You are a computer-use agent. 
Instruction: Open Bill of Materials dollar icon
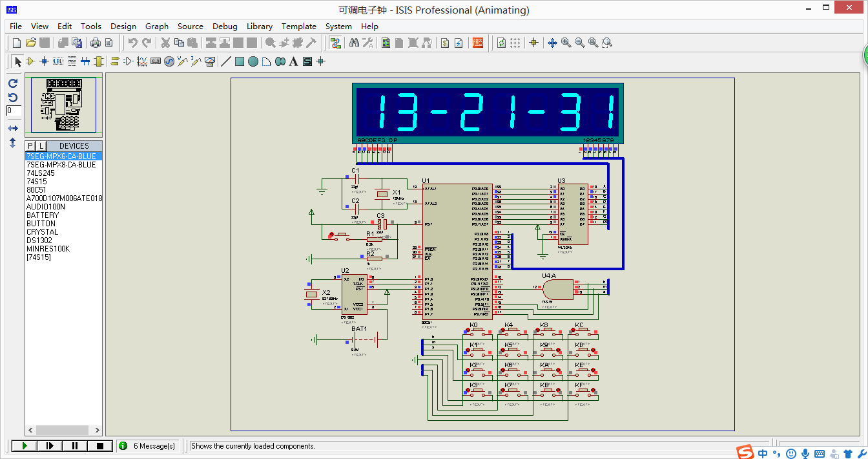coord(445,43)
